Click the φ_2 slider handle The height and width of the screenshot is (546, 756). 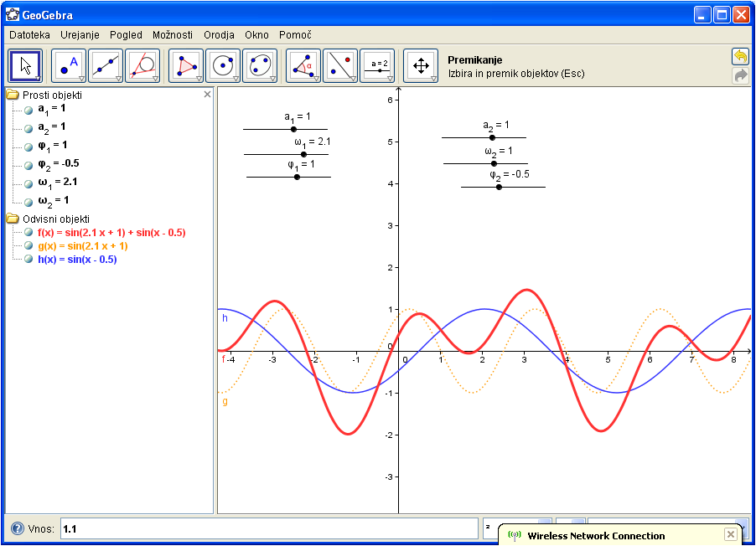pyautogui.click(x=500, y=188)
